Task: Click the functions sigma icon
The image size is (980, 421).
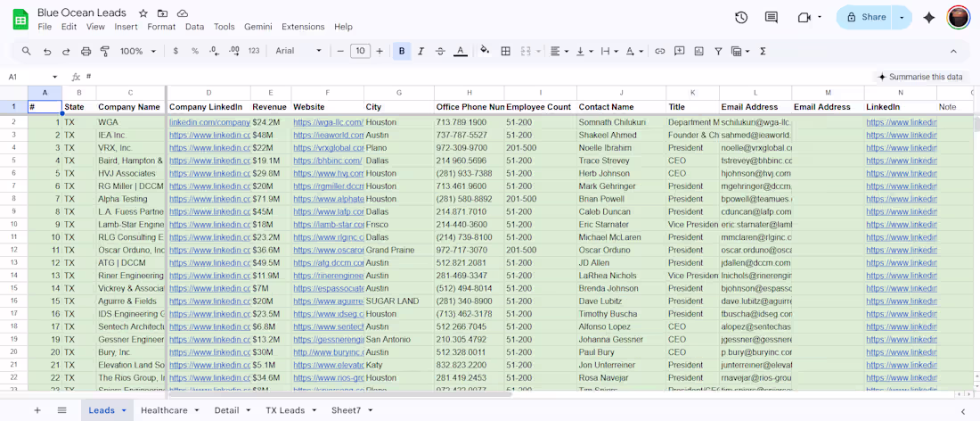Action: 763,52
